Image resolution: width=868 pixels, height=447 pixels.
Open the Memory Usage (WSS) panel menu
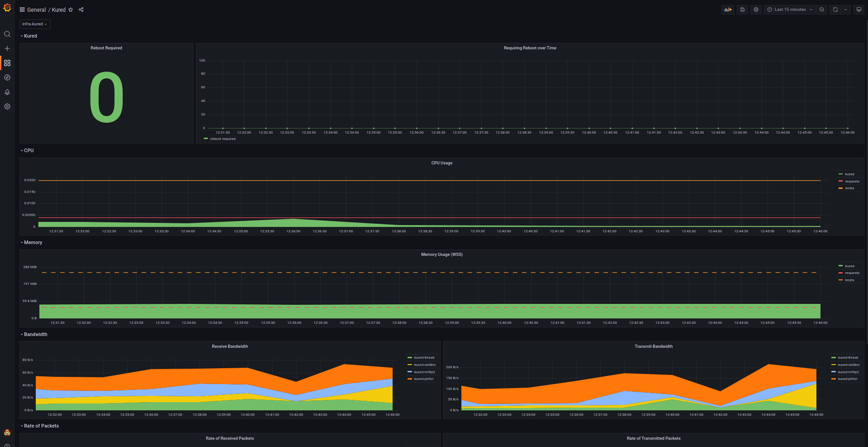pyautogui.click(x=442, y=255)
